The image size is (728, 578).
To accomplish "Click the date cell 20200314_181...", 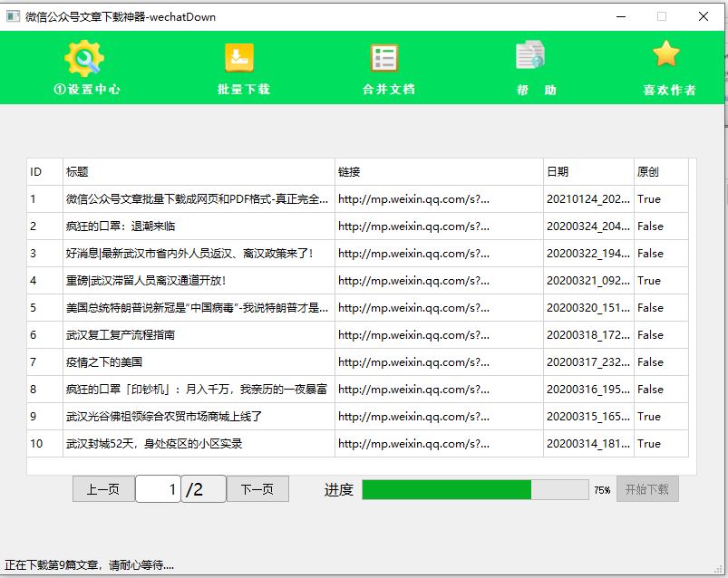I will [x=588, y=444].
